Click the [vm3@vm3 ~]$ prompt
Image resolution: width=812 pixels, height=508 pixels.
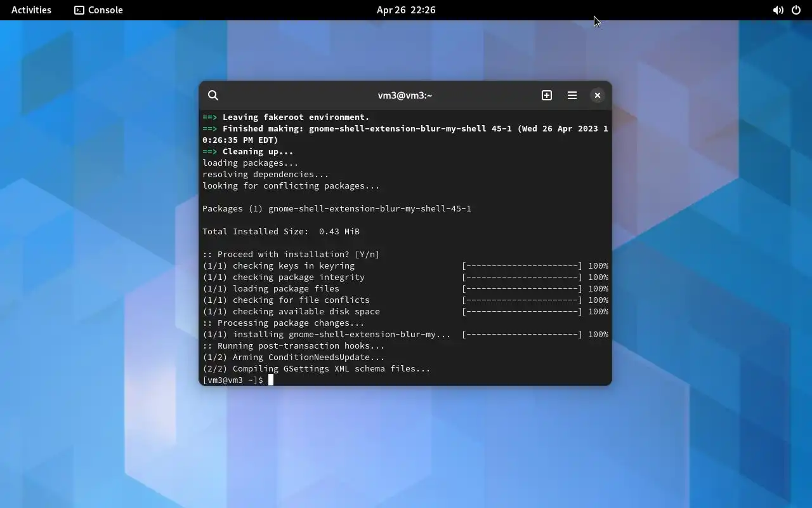(x=232, y=380)
